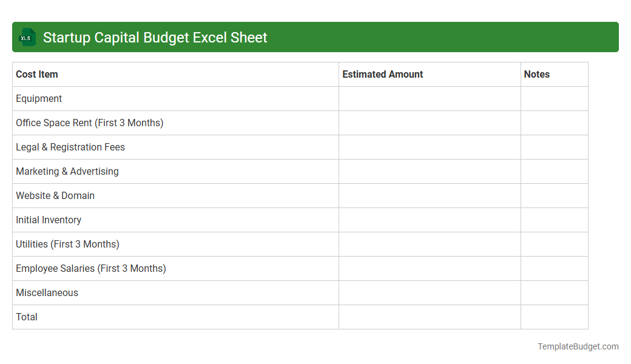Click the Total row label

point(27,317)
